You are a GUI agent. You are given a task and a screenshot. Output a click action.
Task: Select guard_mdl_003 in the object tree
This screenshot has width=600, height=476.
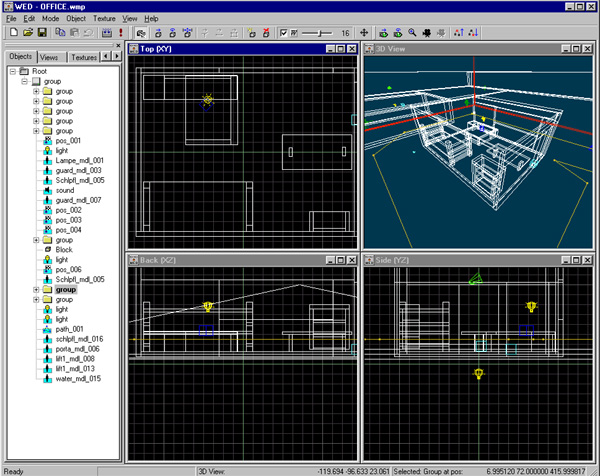78,170
